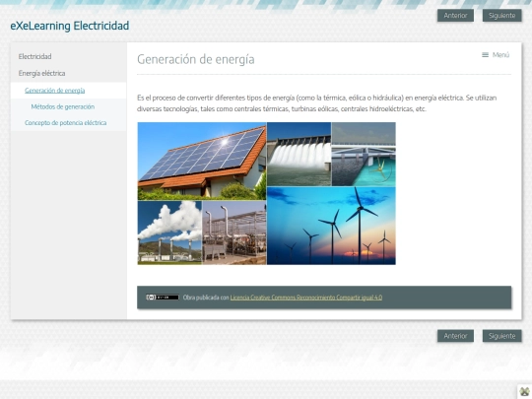This screenshot has height=399, width=532.
Task: Select Generación de energía sidebar link
Action: click(54, 91)
